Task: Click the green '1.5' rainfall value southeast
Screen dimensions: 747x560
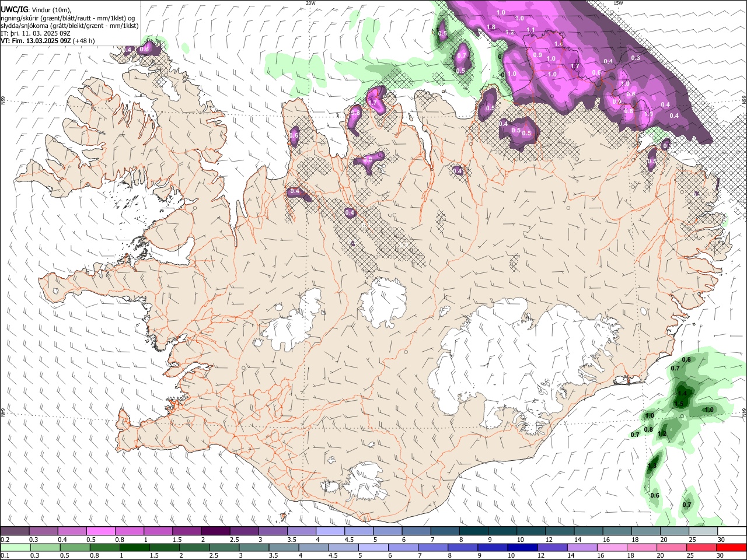Action: pos(679,404)
